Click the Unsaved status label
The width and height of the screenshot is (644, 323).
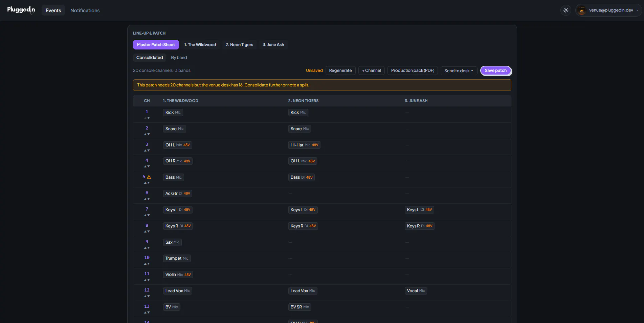[x=314, y=70]
